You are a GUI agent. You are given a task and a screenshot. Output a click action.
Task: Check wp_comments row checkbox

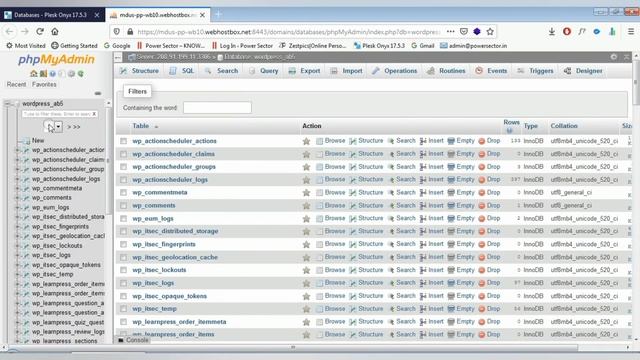[x=123, y=206]
